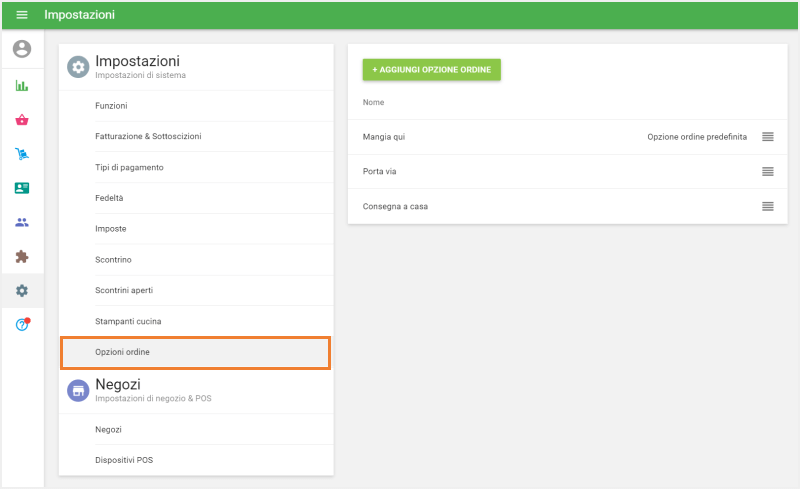Viewport: 800px width, 489px height.
Task: Grab the Consegna a casa drag handle
Action: [x=767, y=206]
